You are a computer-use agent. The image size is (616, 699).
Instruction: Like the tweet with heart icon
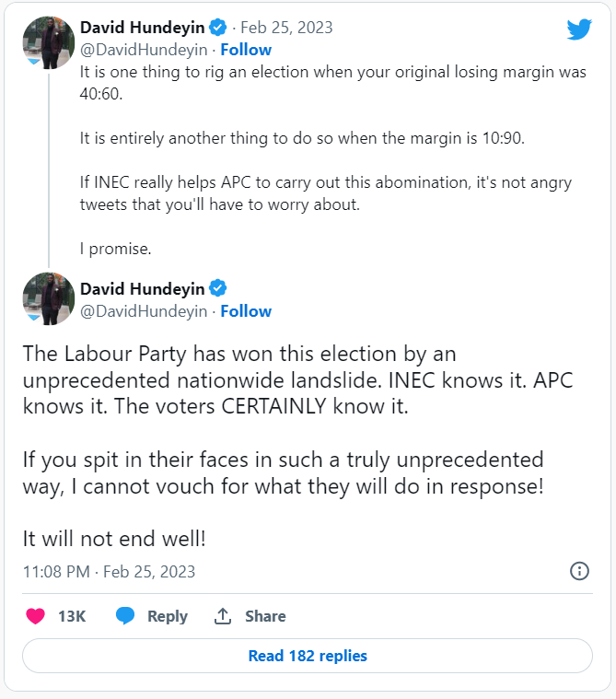point(35,616)
